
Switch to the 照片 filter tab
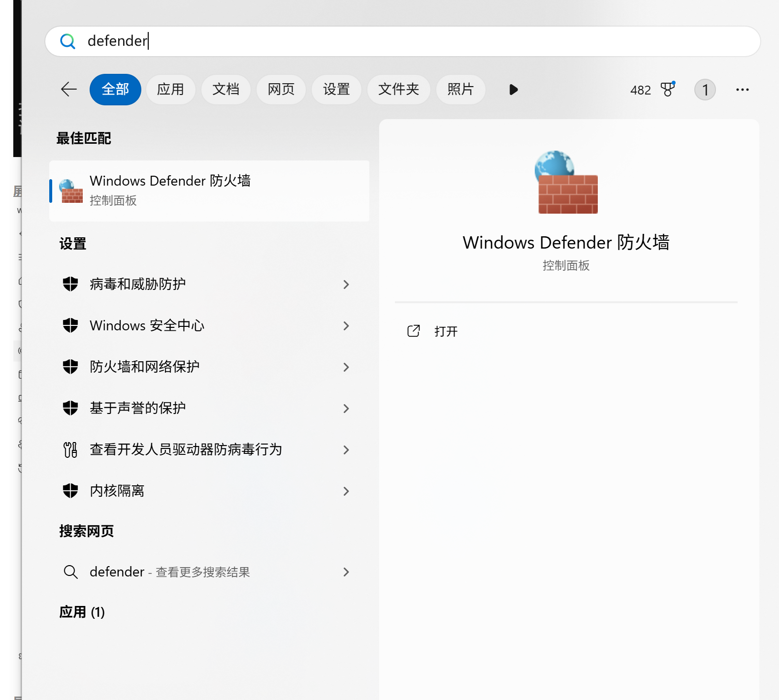[x=461, y=90]
